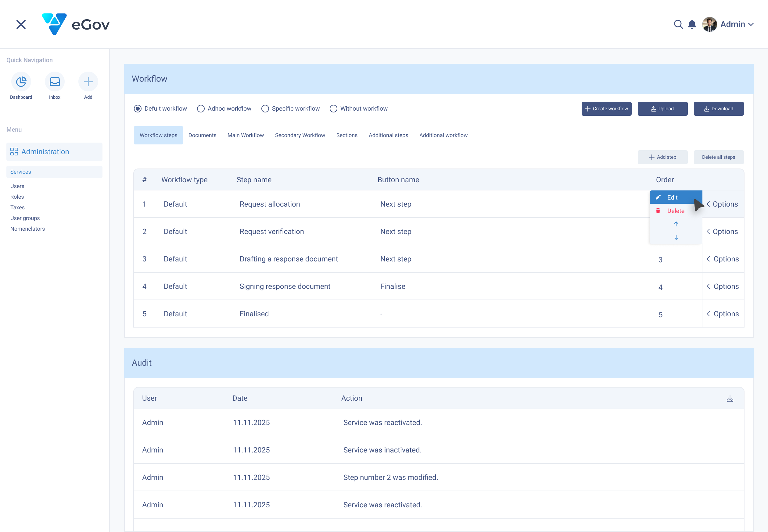Open the Dashboard quick navigation icon
The height and width of the screenshot is (532, 768).
pos(21,82)
